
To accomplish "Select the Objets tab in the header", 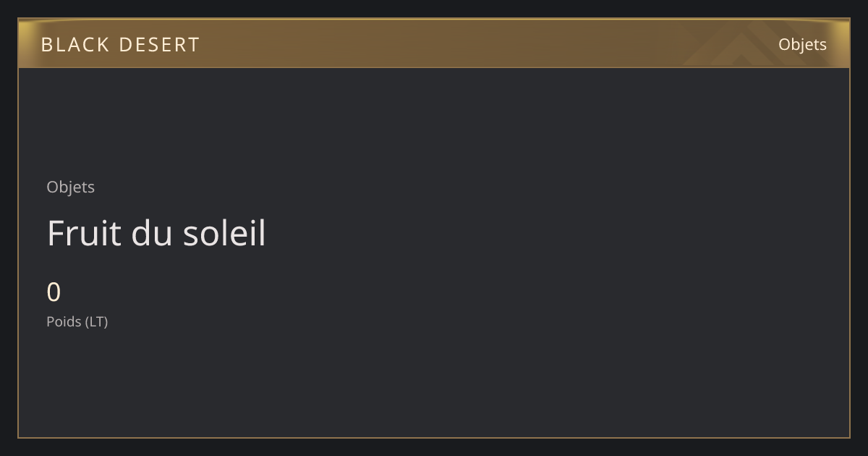I will click(x=802, y=45).
